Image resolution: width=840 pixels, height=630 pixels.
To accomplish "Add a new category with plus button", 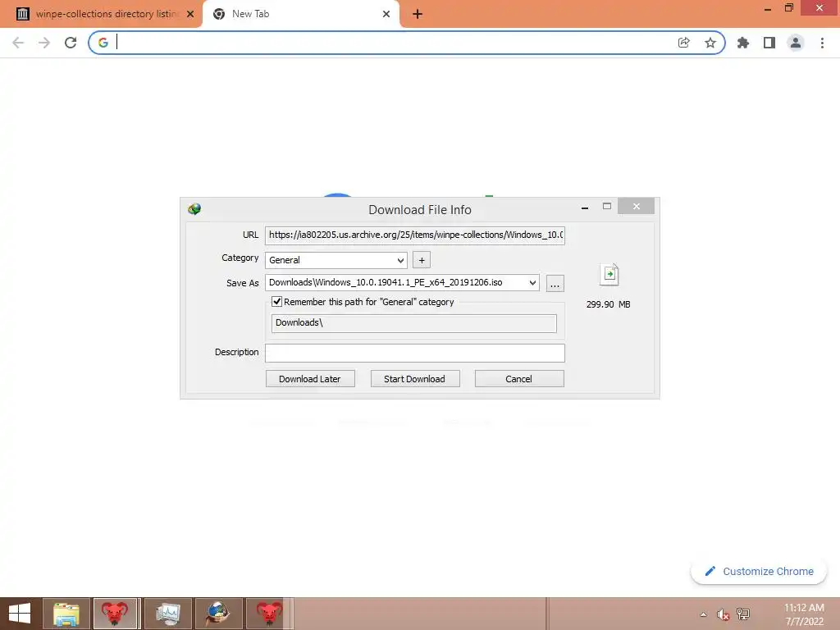I will 422,260.
